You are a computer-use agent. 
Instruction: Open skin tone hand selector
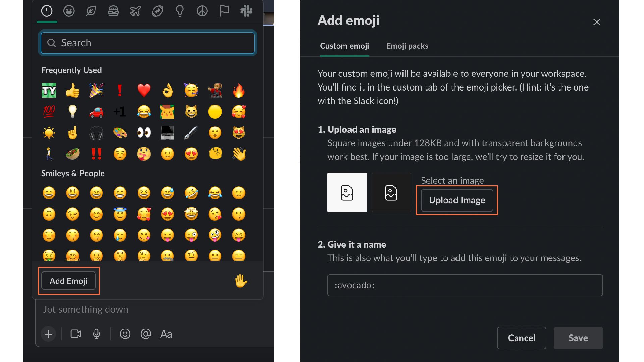point(241,281)
